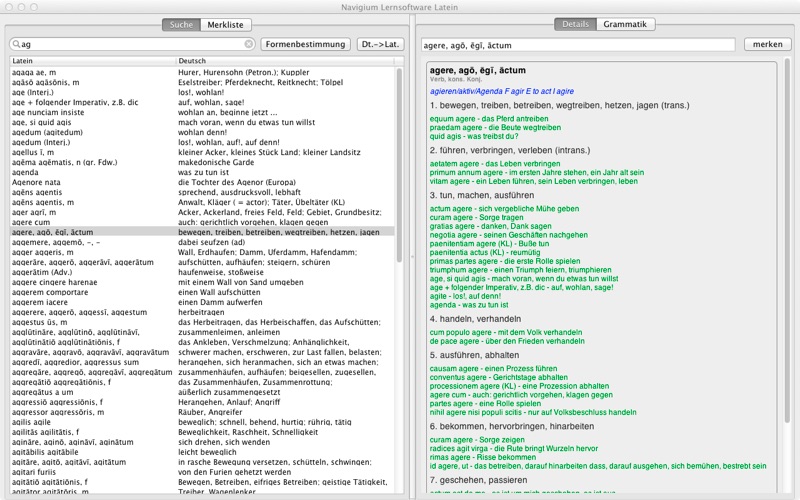800x500 pixels.
Task: Select list row 'Agenore nata'
Action: tap(202, 182)
